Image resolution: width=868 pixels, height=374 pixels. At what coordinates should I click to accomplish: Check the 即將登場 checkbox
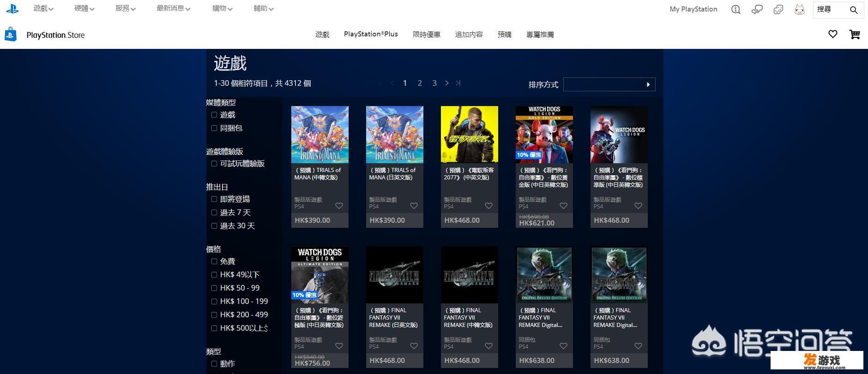click(x=214, y=199)
